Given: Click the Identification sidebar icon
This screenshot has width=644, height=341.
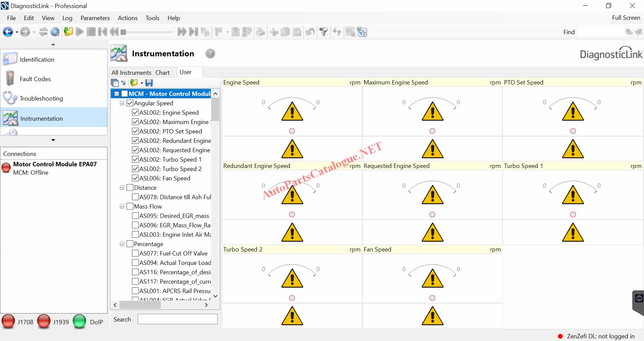Looking at the screenshot, I should coord(10,59).
